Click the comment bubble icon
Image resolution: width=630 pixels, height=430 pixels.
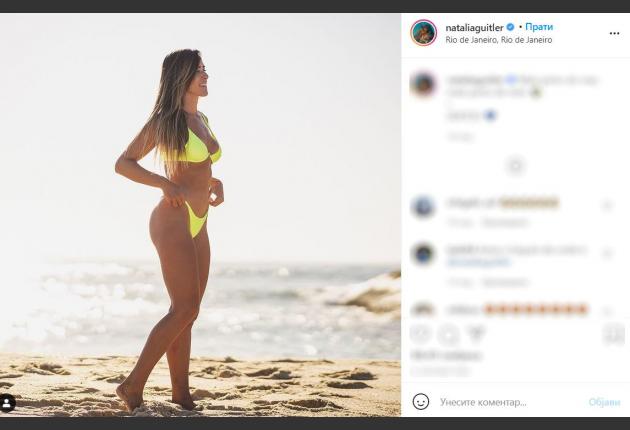448,335
